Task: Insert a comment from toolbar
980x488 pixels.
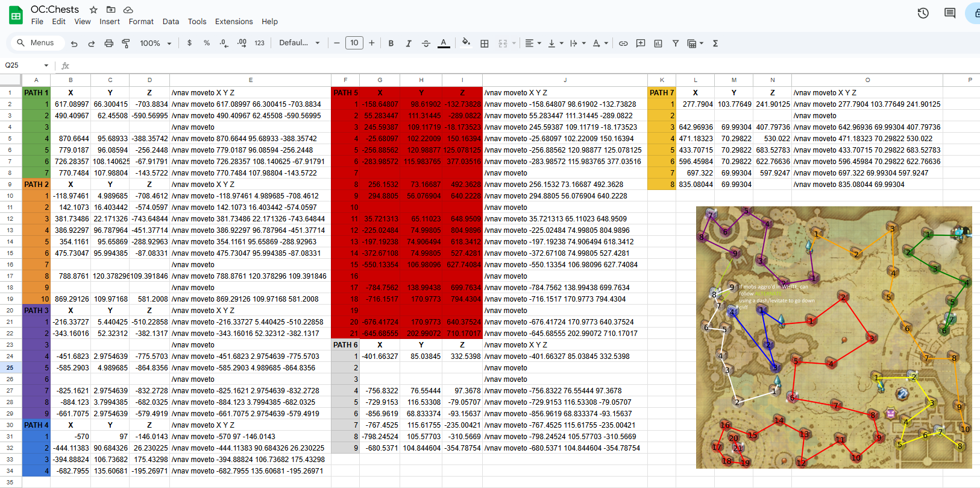Action: pyautogui.click(x=641, y=43)
